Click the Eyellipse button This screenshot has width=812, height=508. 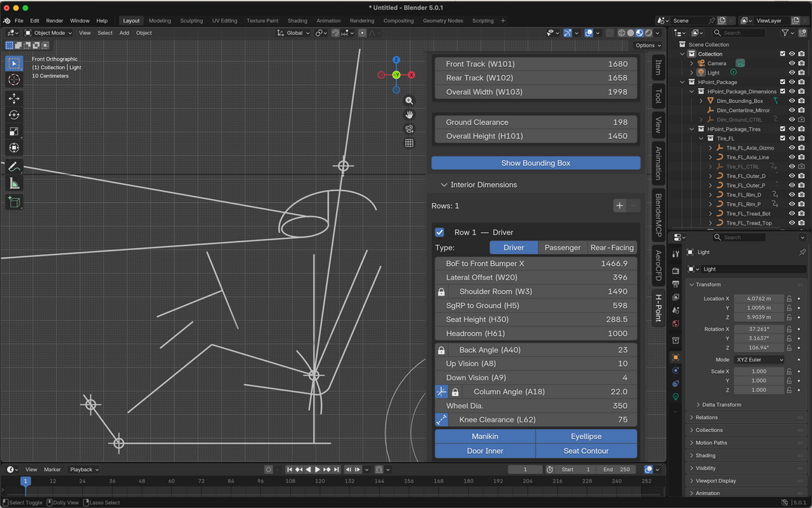(586, 437)
